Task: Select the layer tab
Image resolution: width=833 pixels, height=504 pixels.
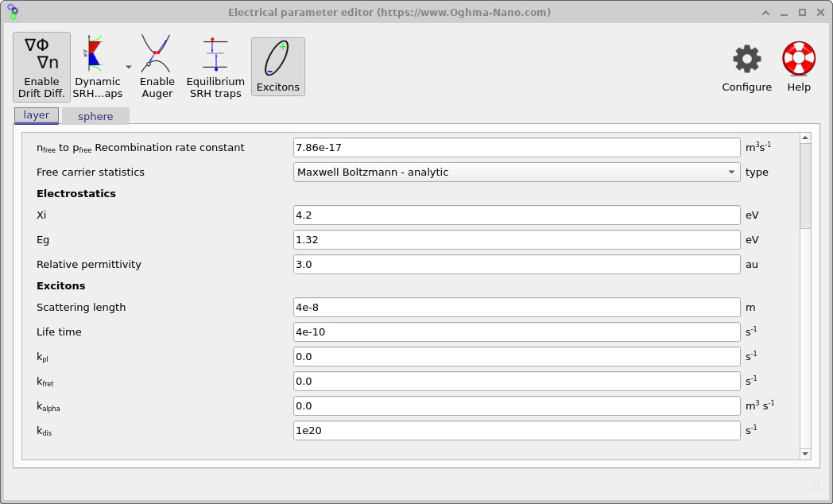Action: [x=36, y=114]
